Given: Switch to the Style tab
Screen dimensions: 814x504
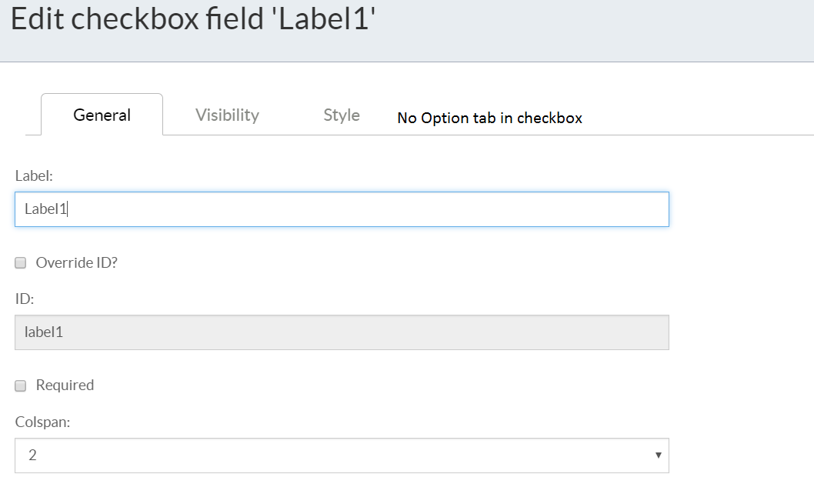Looking at the screenshot, I should pyautogui.click(x=342, y=115).
